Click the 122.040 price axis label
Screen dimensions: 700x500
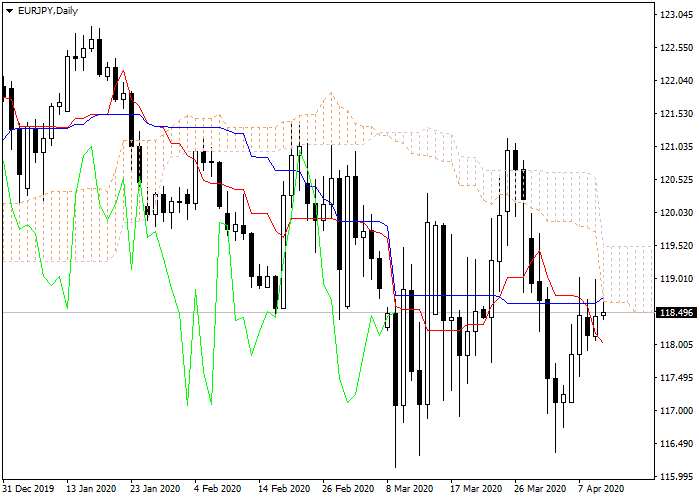point(677,81)
